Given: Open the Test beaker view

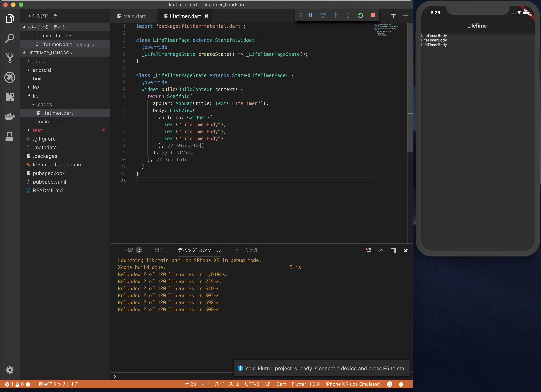Looking at the screenshot, I should tap(10, 136).
